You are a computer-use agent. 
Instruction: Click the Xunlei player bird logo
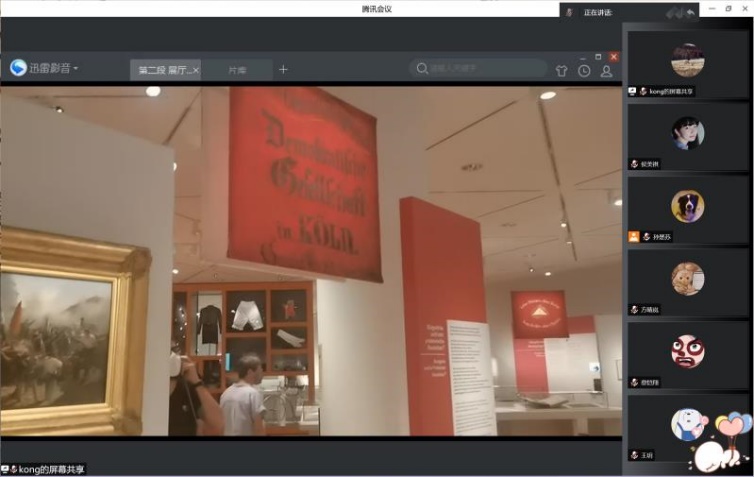(18, 68)
